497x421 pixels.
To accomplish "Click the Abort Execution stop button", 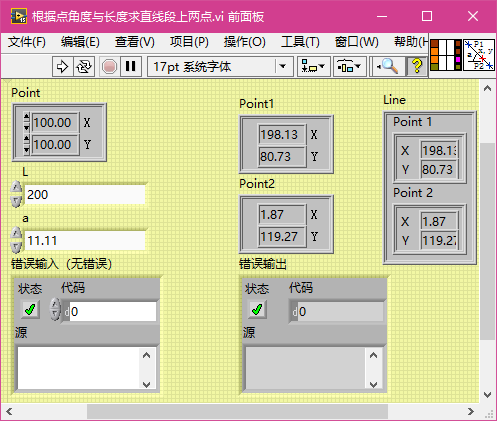I will pos(109,67).
